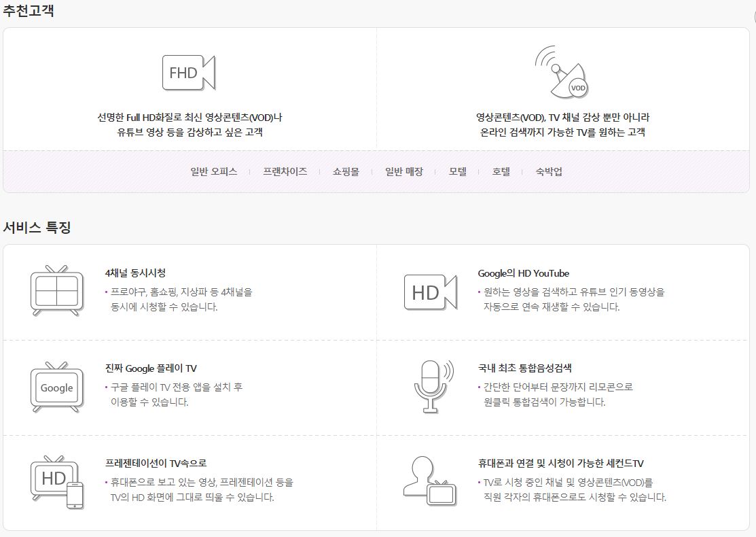Image resolution: width=756 pixels, height=537 pixels.
Task: Click the 세컨드TV feature title
Action: [x=561, y=463]
